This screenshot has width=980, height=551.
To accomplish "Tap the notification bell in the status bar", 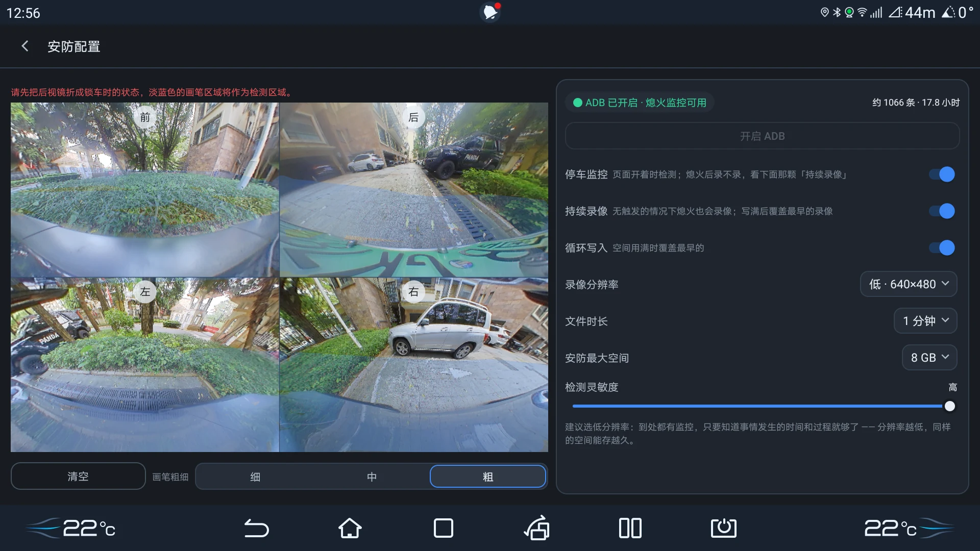I will pos(491,12).
